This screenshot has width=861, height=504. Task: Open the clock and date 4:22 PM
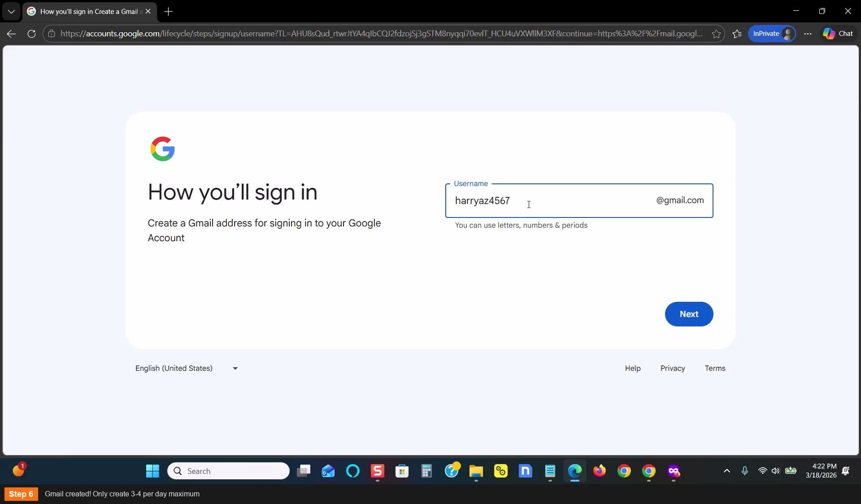pyautogui.click(x=821, y=471)
